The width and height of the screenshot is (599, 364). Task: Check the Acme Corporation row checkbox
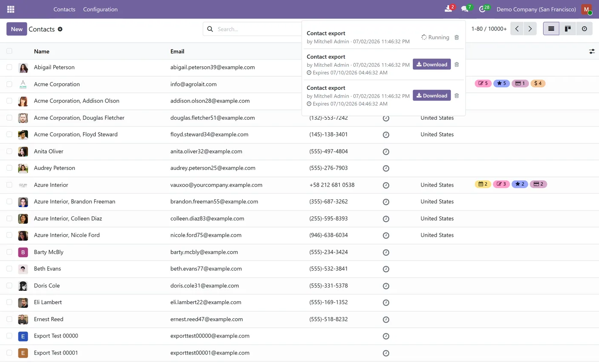[9, 84]
